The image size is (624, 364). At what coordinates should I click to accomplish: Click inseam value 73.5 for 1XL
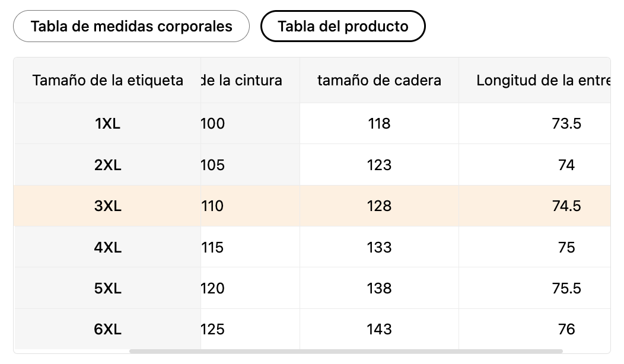[x=566, y=123]
